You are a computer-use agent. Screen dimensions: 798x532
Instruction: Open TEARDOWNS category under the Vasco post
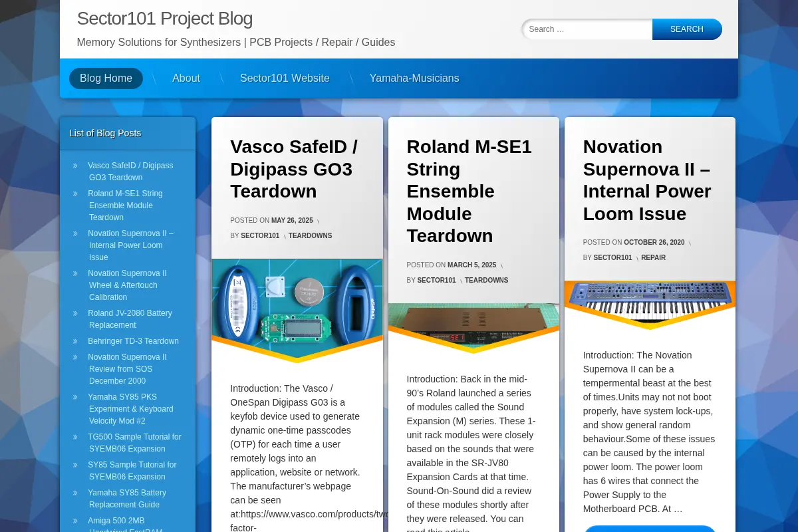click(x=310, y=236)
